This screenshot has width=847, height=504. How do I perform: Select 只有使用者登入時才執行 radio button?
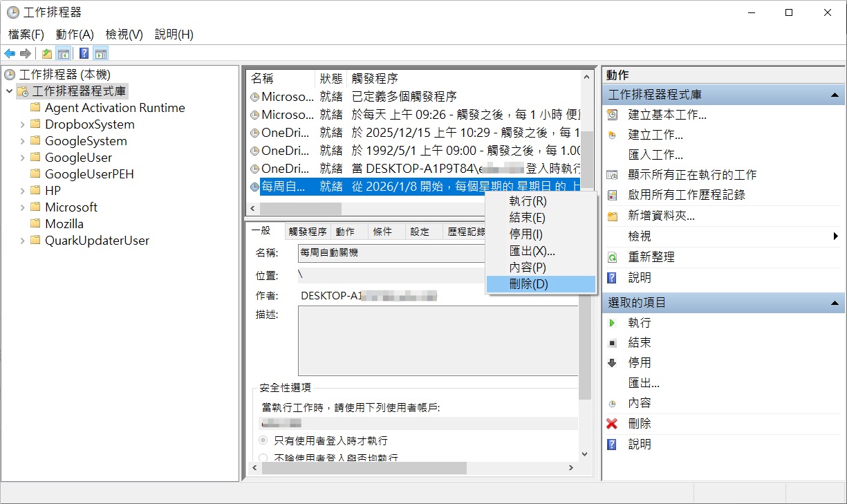point(263,440)
